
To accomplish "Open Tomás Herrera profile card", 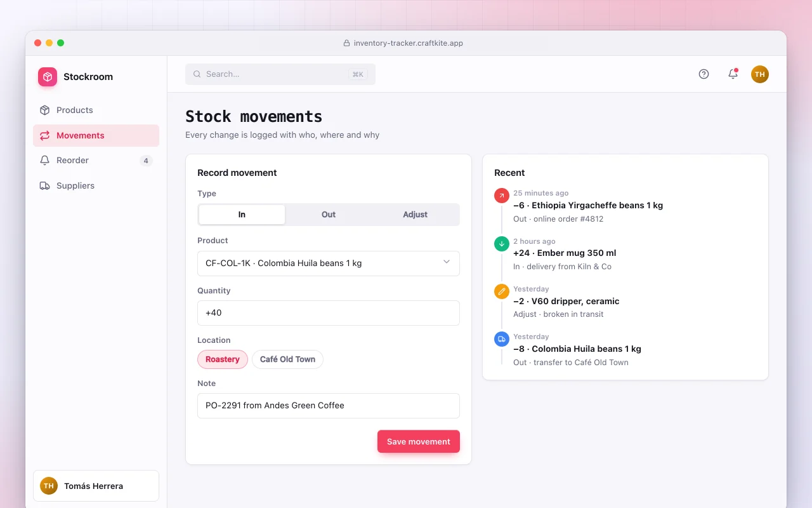I will (96, 486).
